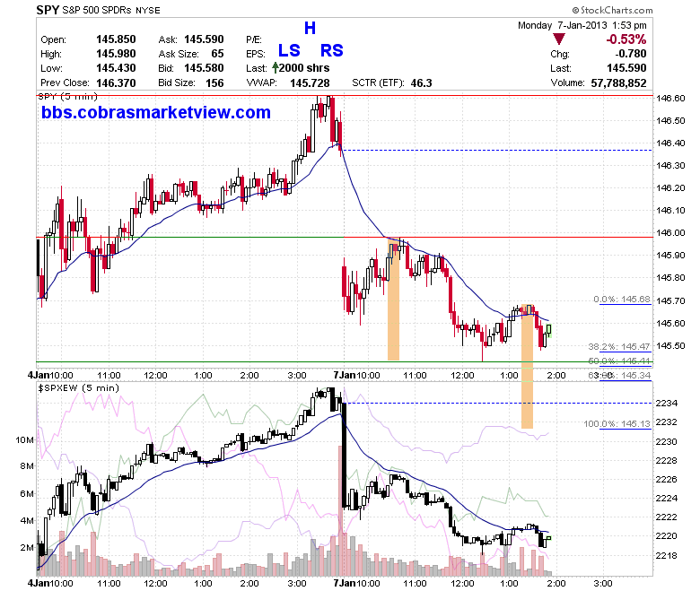Viewport: 700px width, 591px height.
Task: Click the Low value 145.430
Action: (x=116, y=68)
